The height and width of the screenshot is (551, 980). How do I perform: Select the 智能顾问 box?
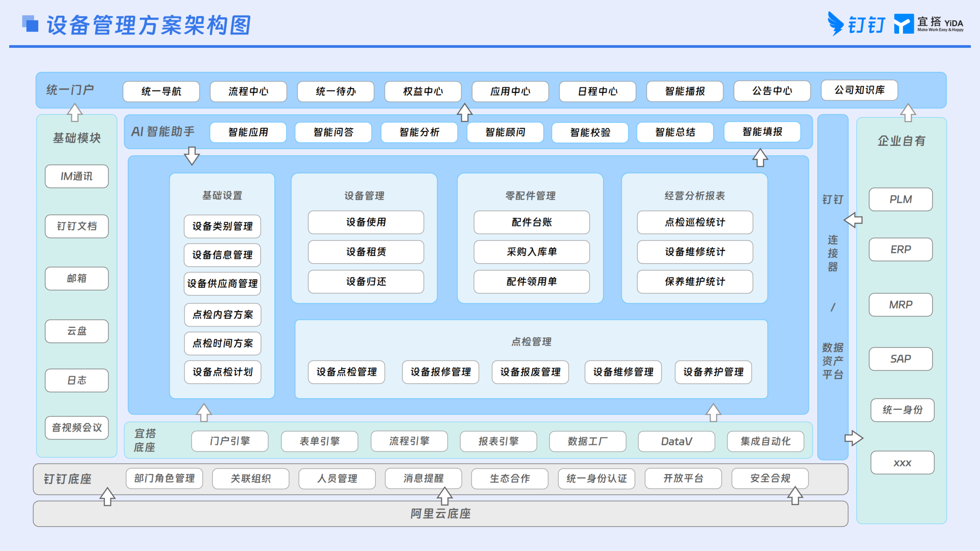coord(505,132)
